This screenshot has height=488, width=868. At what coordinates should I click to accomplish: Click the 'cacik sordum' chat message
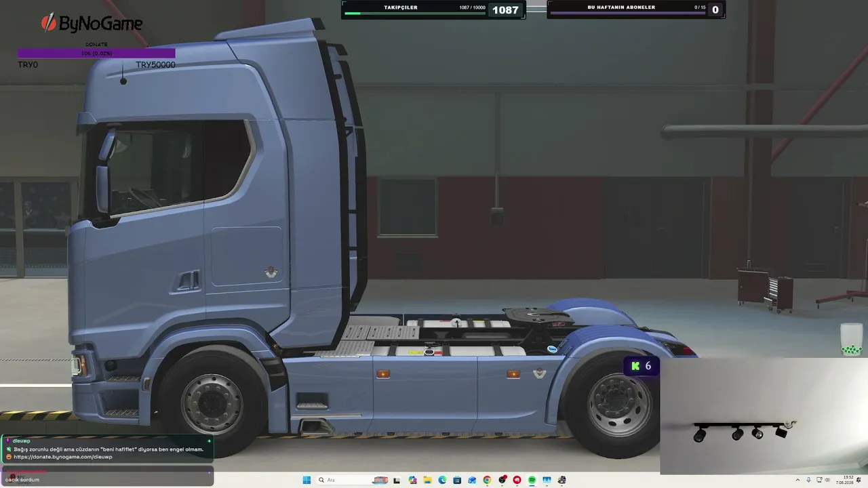[22, 480]
